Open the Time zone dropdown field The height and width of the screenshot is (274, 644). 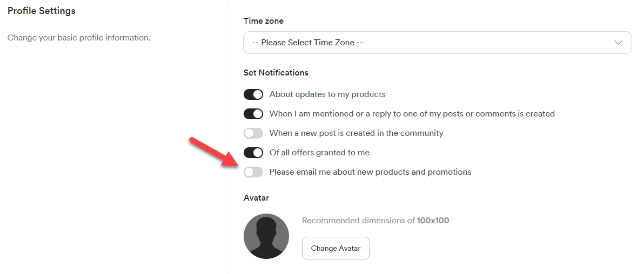pyautogui.click(x=427, y=43)
